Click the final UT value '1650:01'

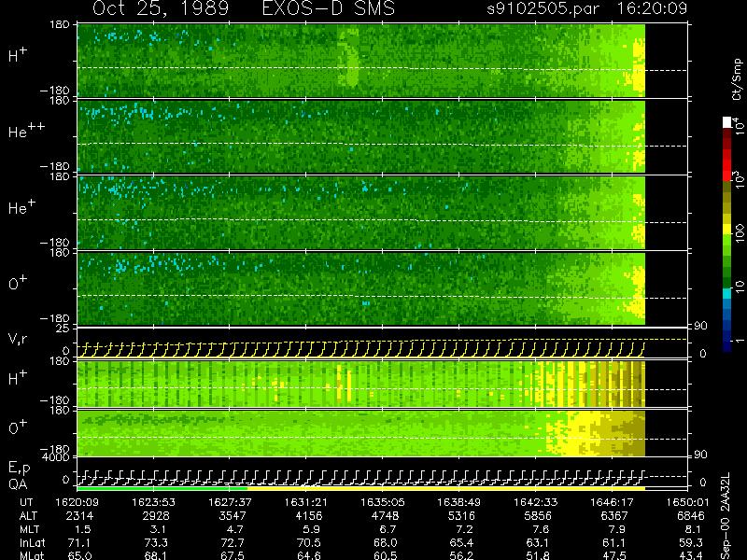[x=687, y=502]
